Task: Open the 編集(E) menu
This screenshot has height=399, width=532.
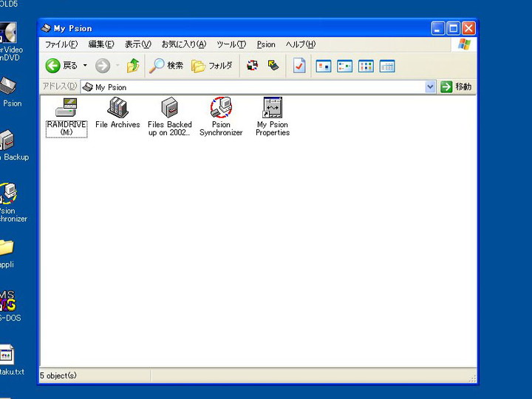Action: click(x=101, y=44)
